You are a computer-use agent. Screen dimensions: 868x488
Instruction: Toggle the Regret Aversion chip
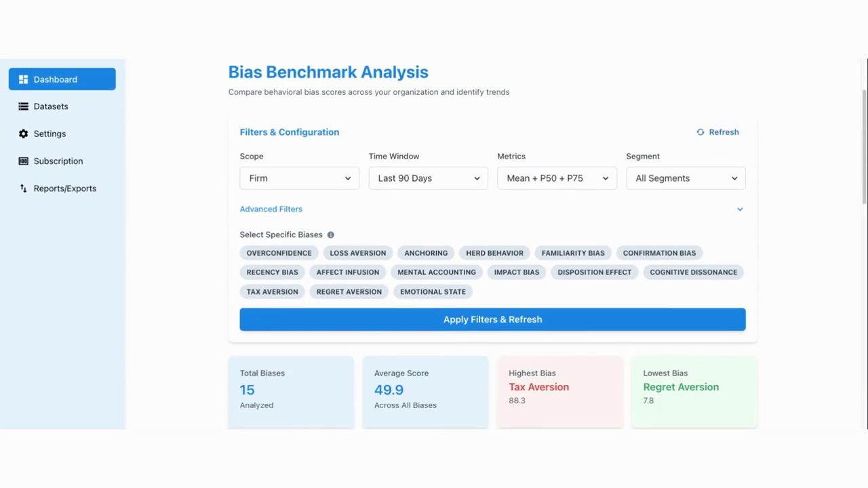tap(349, 291)
